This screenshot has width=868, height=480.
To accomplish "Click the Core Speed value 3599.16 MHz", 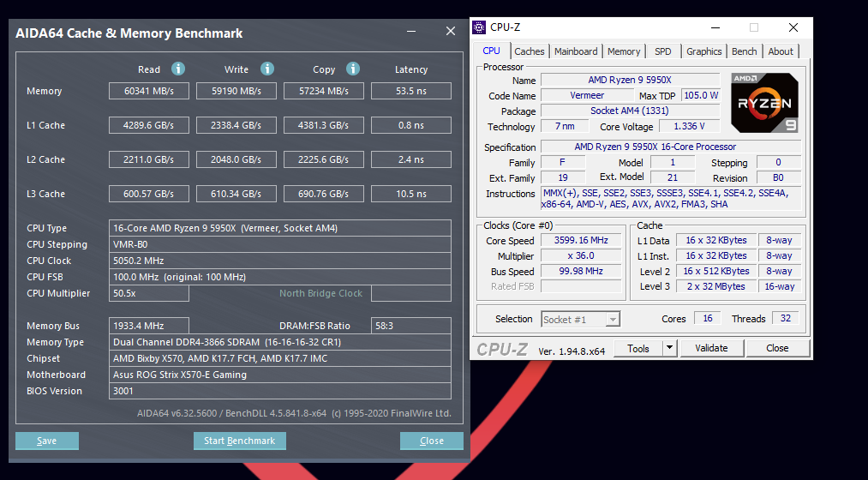I will click(581, 240).
